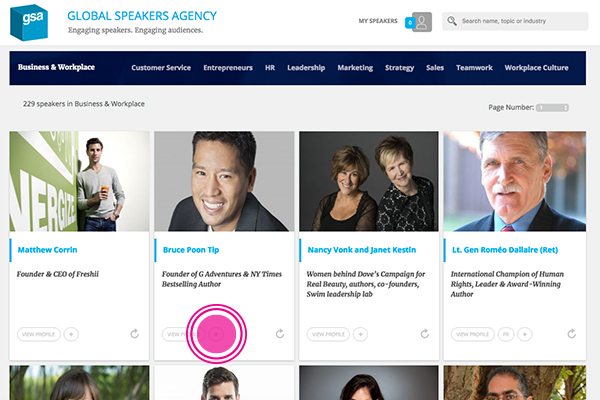The width and height of the screenshot is (600, 400).
Task: Focus the search name, topic or industry field
Action: 515,21
